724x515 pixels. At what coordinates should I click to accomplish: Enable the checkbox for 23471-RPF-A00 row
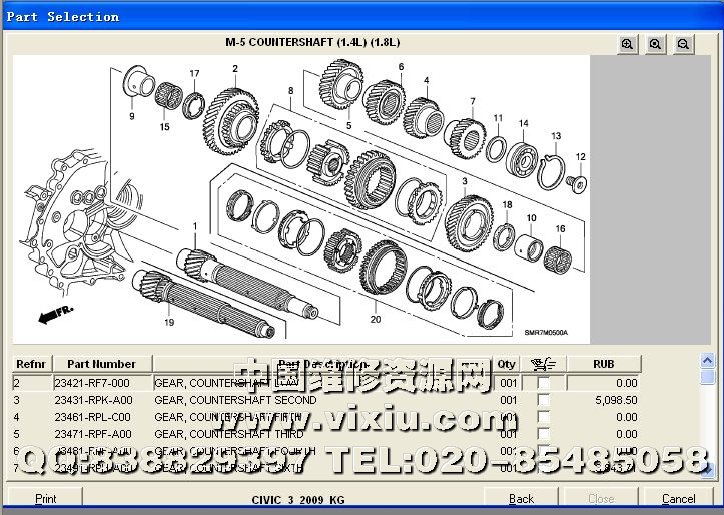(x=544, y=434)
